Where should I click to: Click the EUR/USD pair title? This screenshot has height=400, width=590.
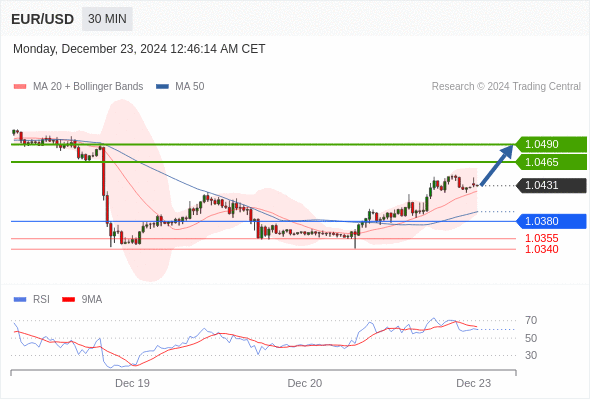coord(42,19)
